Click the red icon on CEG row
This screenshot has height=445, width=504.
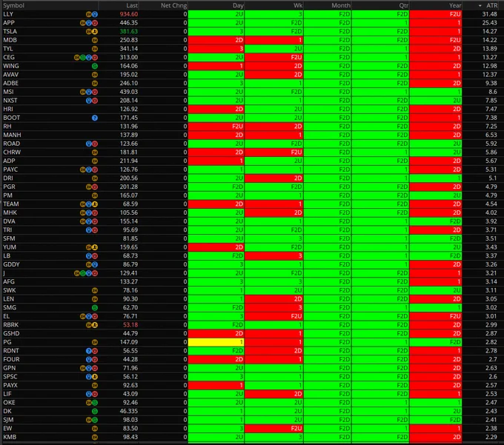[95, 58]
